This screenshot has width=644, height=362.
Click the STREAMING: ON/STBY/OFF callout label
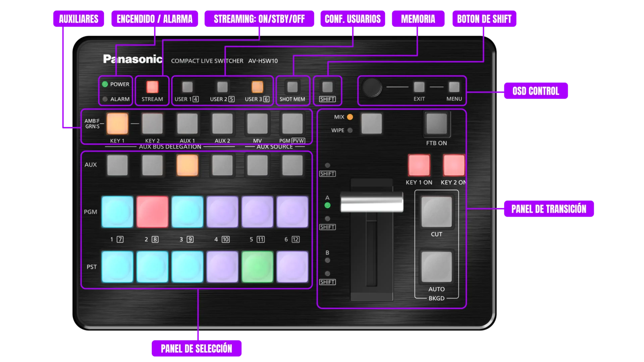pyautogui.click(x=259, y=19)
